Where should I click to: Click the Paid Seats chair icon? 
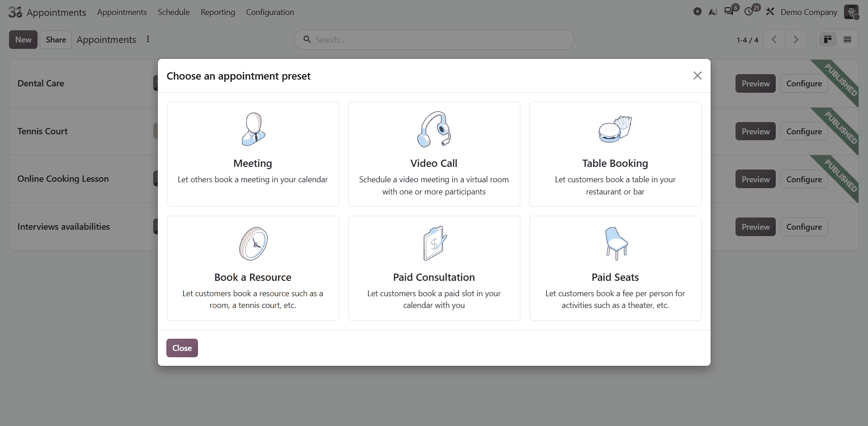(616, 243)
